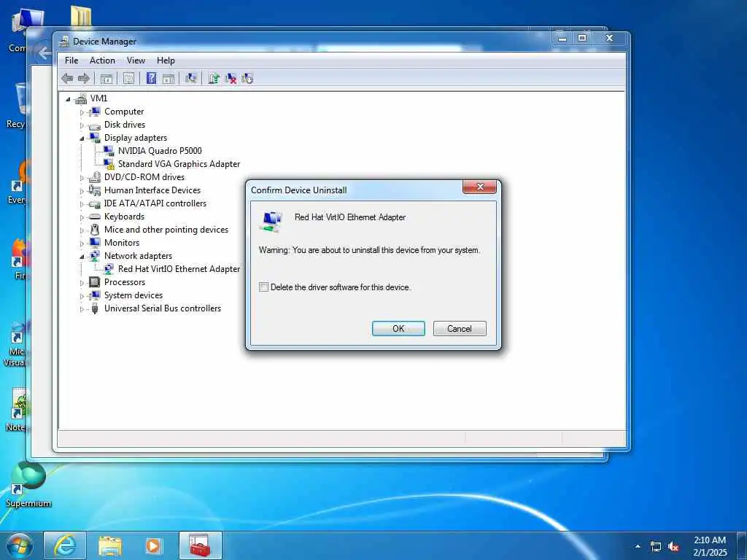Expand the System devices node
The height and width of the screenshot is (560, 747).
tap(82, 296)
